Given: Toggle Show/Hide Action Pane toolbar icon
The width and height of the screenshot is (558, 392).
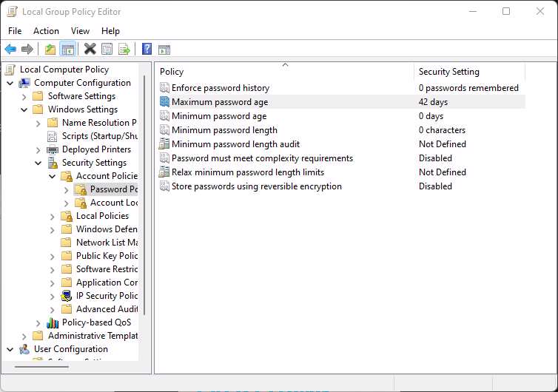Looking at the screenshot, I should tap(164, 50).
